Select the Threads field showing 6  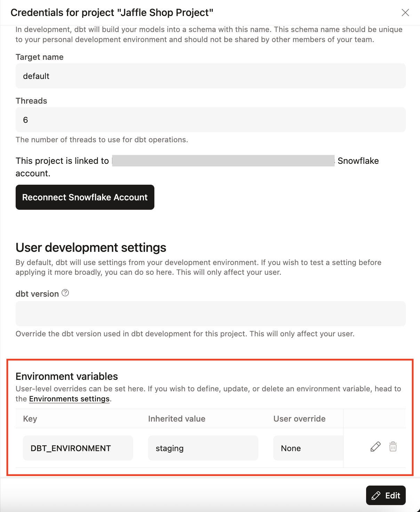[x=210, y=120]
